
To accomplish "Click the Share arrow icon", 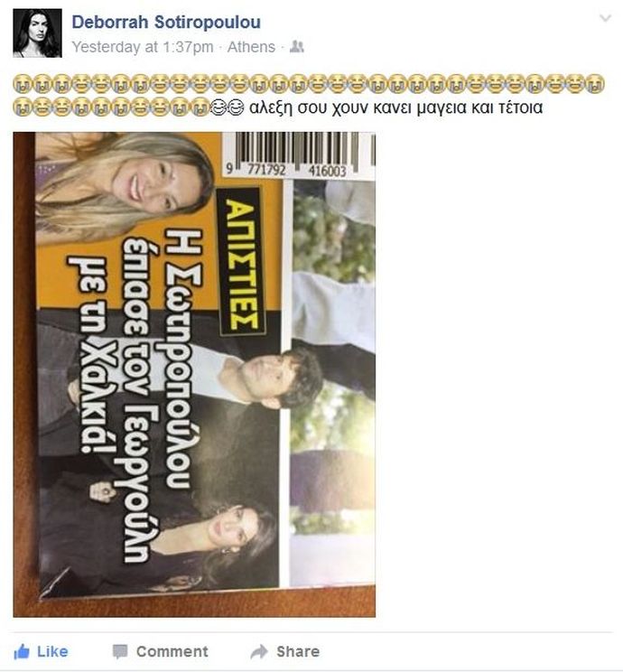I will [259, 651].
